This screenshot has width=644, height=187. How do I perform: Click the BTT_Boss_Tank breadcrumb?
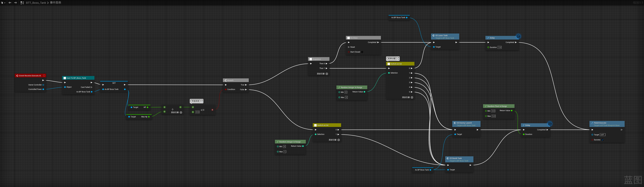(x=36, y=3)
